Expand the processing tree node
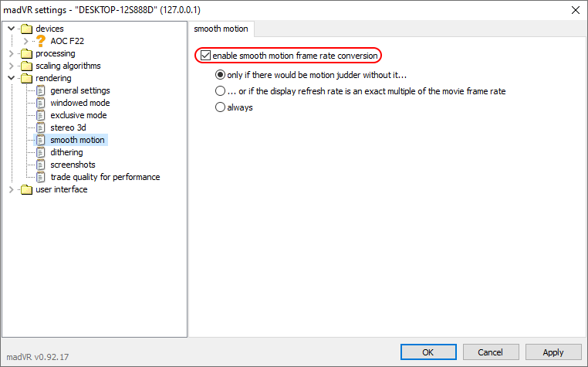Image resolution: width=588 pixels, height=367 pixels. [x=12, y=53]
